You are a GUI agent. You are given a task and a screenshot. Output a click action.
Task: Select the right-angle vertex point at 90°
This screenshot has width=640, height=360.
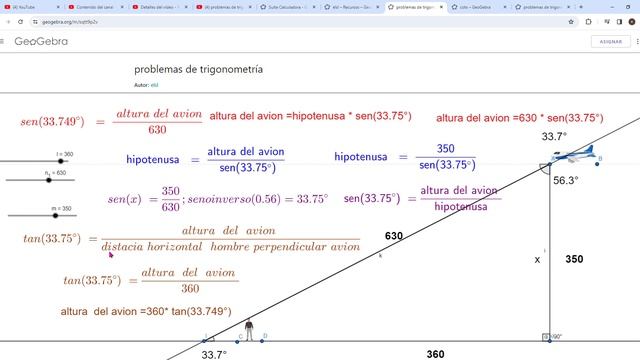tap(550, 340)
